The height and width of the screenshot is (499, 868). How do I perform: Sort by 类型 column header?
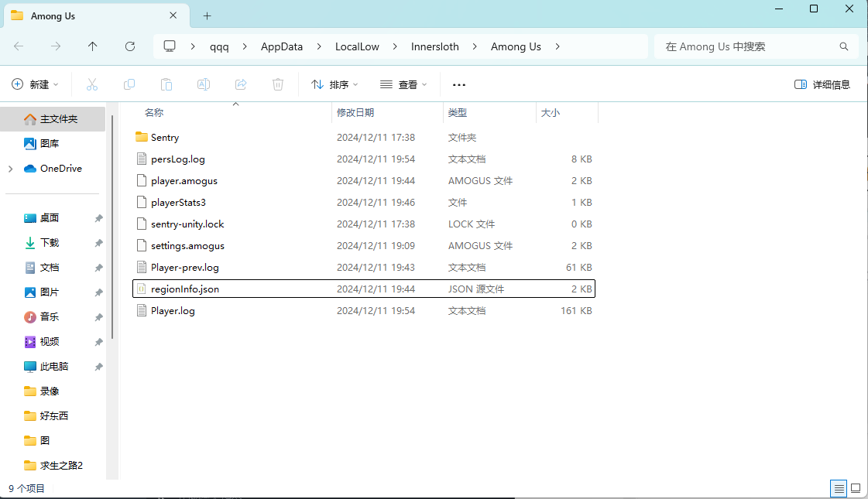click(x=458, y=113)
